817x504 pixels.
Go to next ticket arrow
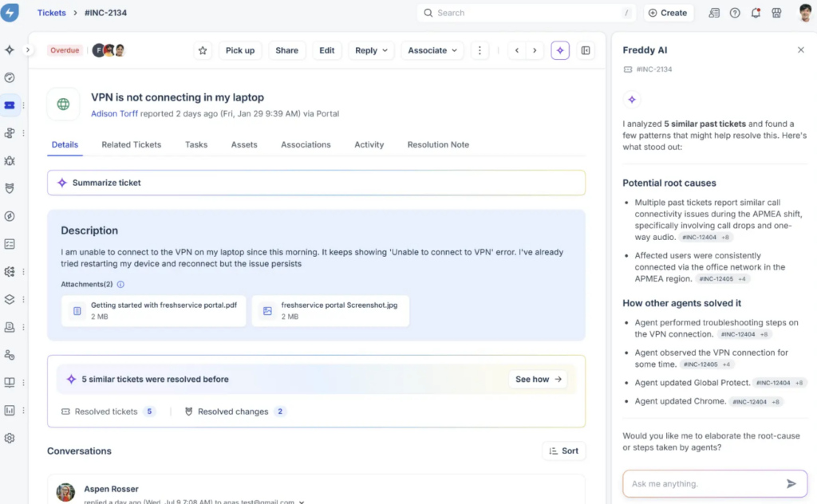point(535,50)
